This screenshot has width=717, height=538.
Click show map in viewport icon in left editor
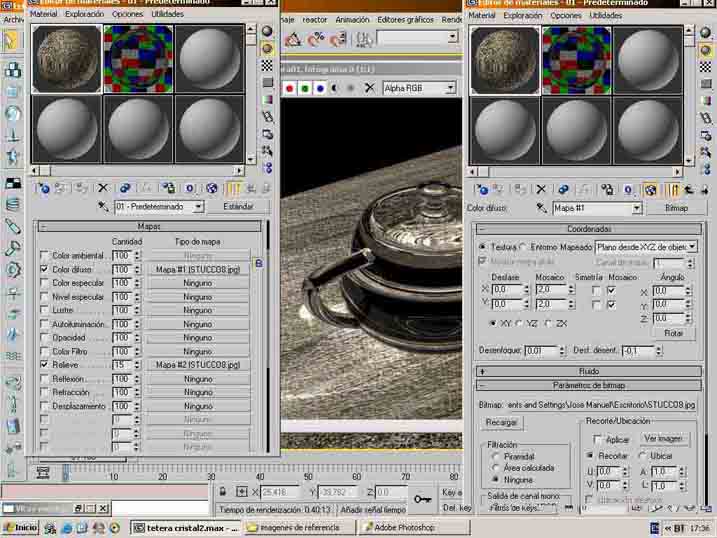[211, 188]
